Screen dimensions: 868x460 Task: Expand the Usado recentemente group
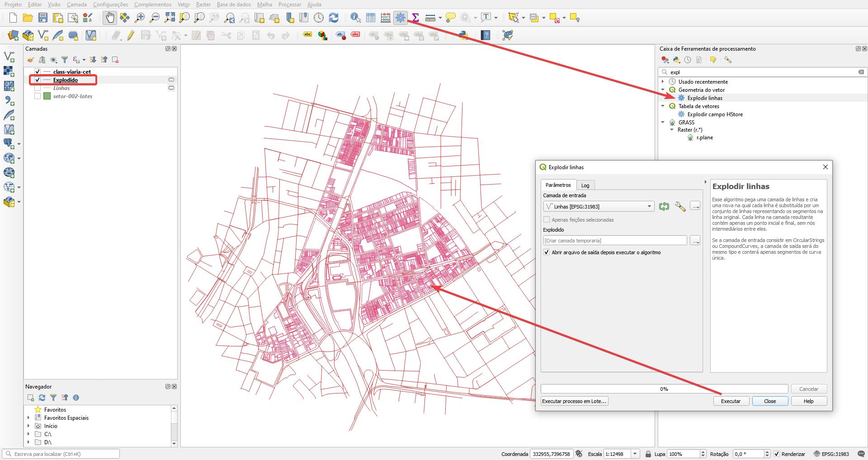pyautogui.click(x=663, y=82)
